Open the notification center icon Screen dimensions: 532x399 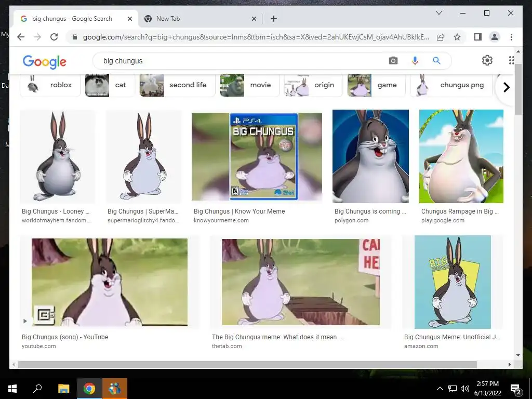(x=516, y=389)
